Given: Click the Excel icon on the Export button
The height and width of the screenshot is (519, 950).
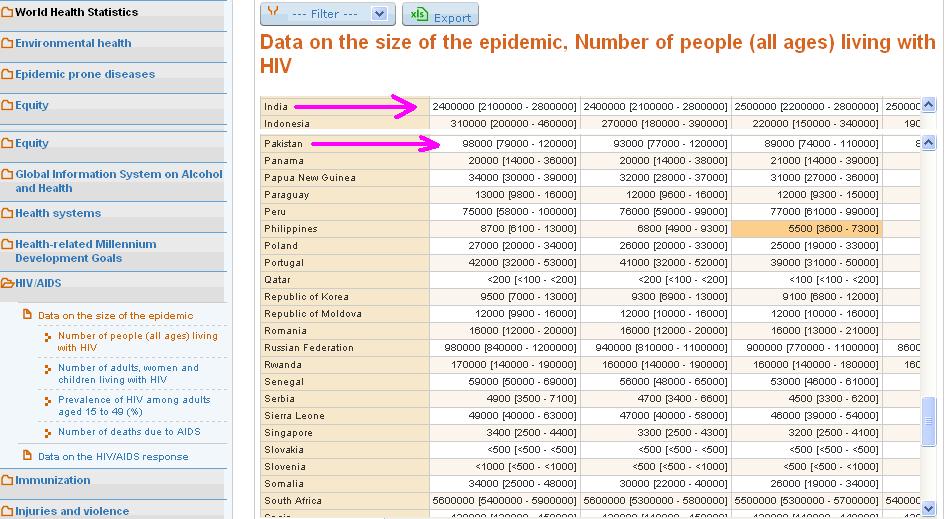Looking at the screenshot, I should [x=419, y=16].
